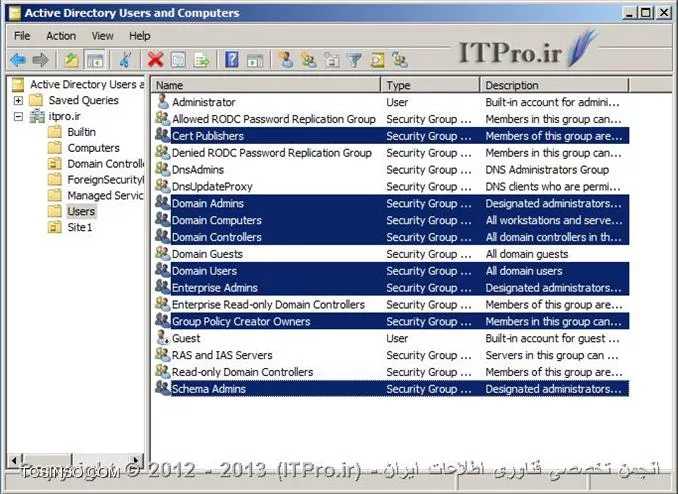This screenshot has width=678, height=494.
Task: Open Help with the blue question icon
Action: pyautogui.click(x=232, y=60)
